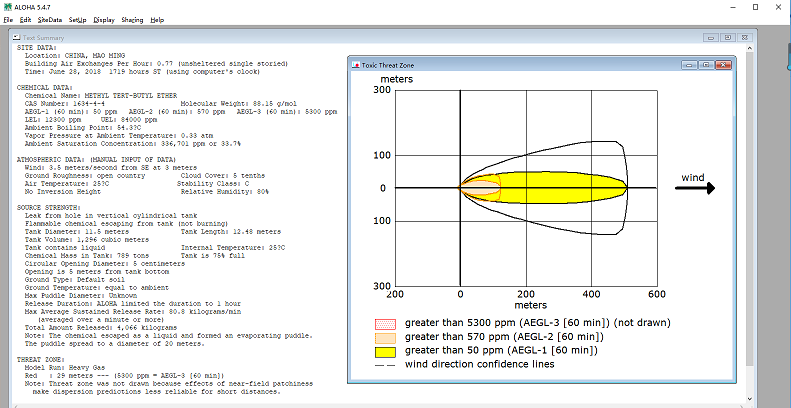The width and height of the screenshot is (791, 408).
Task: Click the 'SITE DATA:' heading
Action: click(37, 47)
